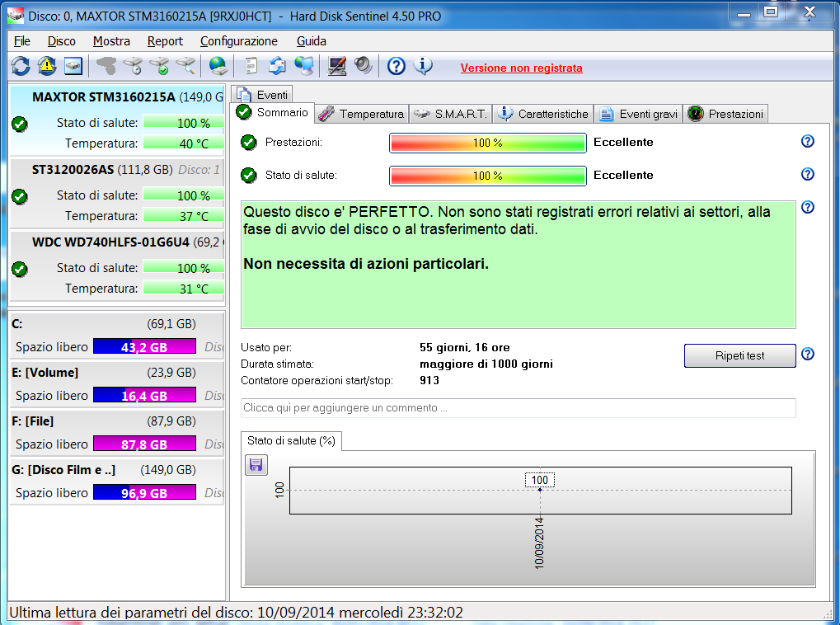Click the monitor with pen toolbar icon

(x=336, y=66)
